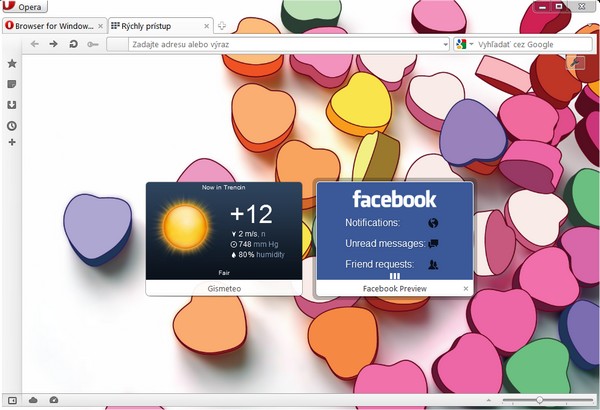This screenshot has height=410, width=600.
Task: Click the +12 temperature reading
Action: tap(251, 214)
